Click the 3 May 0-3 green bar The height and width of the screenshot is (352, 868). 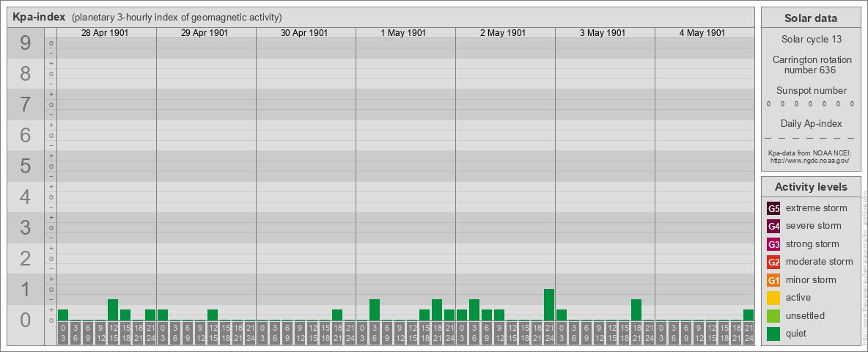click(x=562, y=315)
